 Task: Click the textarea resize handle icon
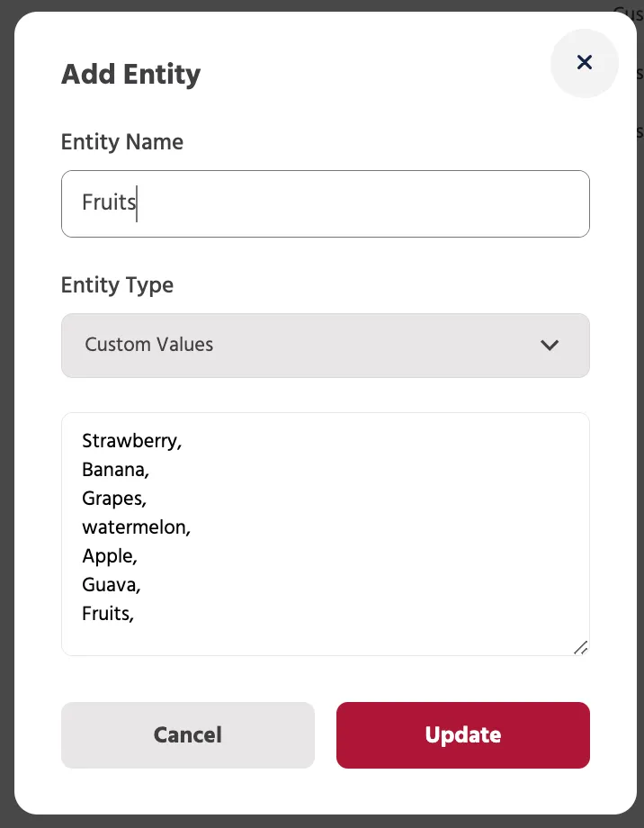click(x=581, y=647)
